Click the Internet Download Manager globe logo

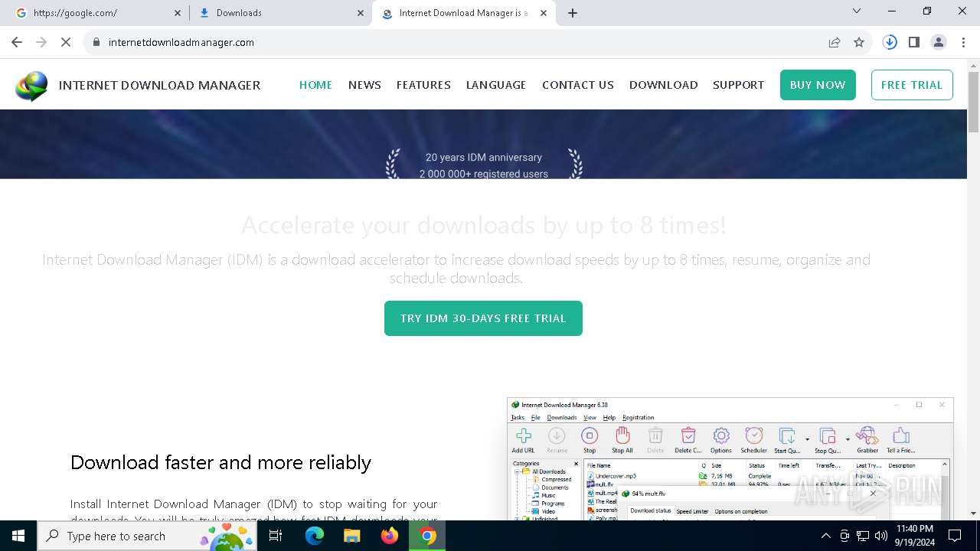[x=31, y=86]
